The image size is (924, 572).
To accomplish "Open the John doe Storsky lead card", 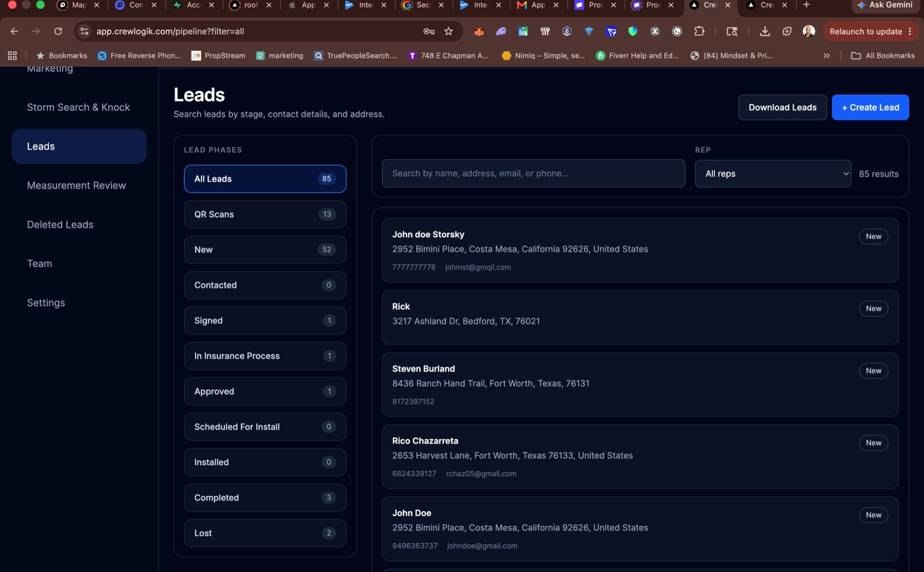I will tap(640, 250).
